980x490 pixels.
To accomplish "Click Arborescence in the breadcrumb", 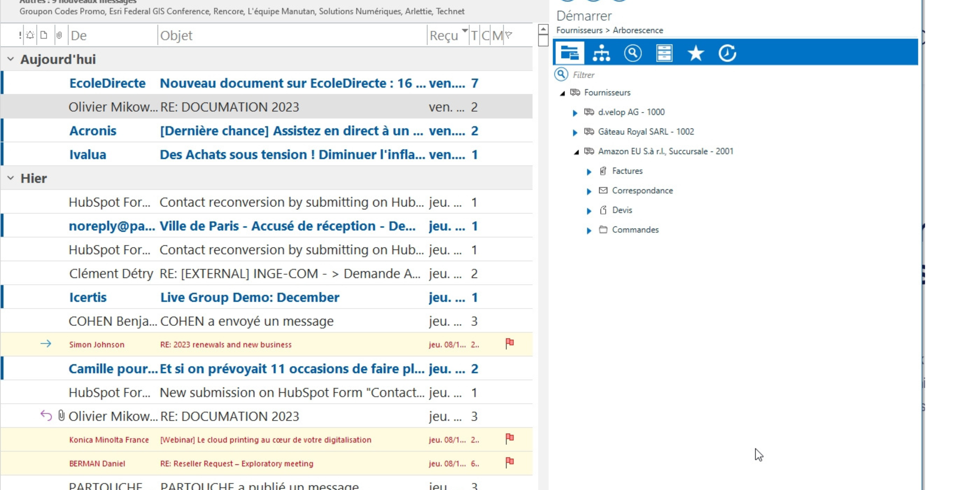I will [638, 30].
